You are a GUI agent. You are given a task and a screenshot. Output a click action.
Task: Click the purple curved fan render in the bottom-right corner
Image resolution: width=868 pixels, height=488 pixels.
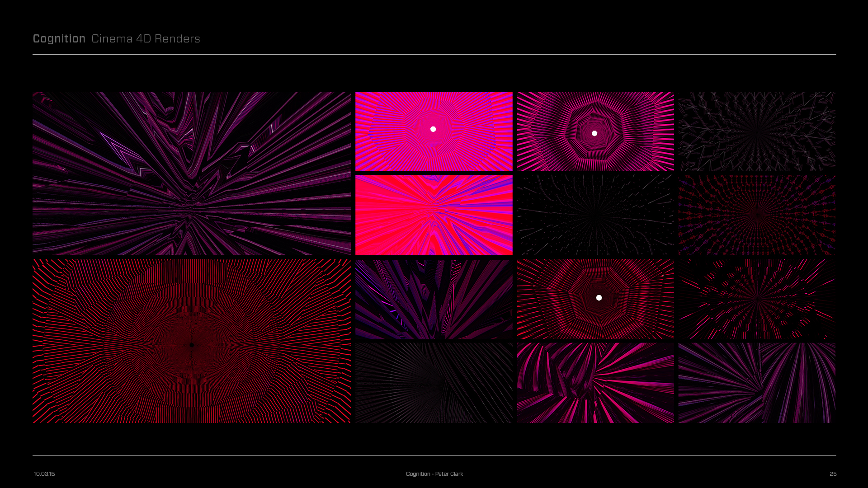[x=757, y=383]
